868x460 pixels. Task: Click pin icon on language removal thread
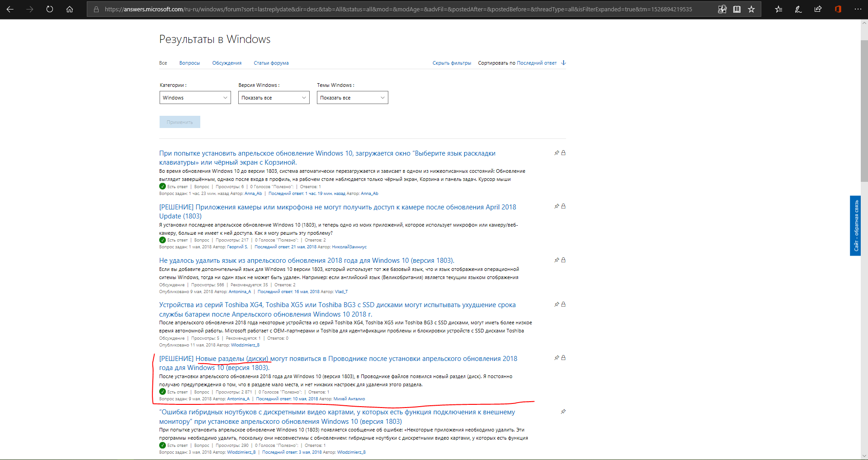557,260
